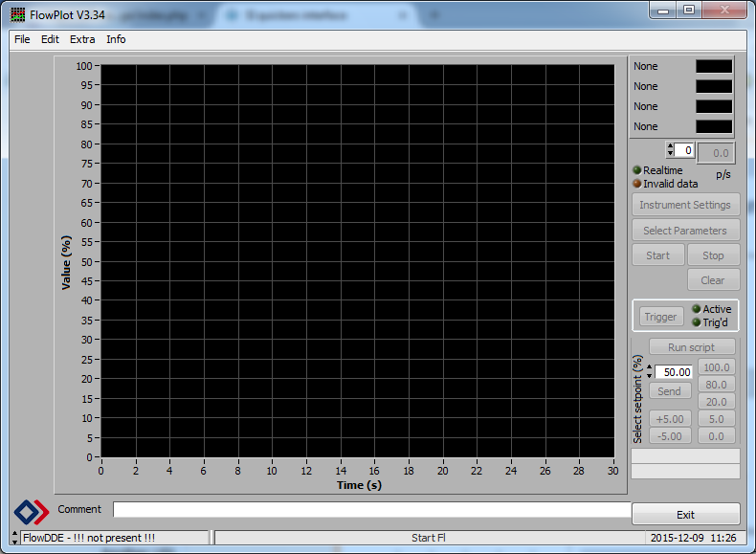Click the first None channel color box

click(714, 66)
